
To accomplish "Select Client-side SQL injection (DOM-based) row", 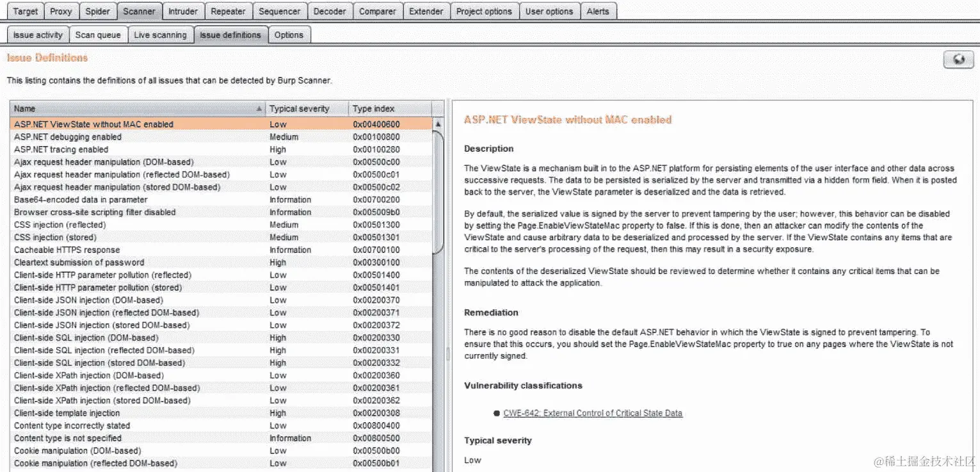I will click(221, 338).
